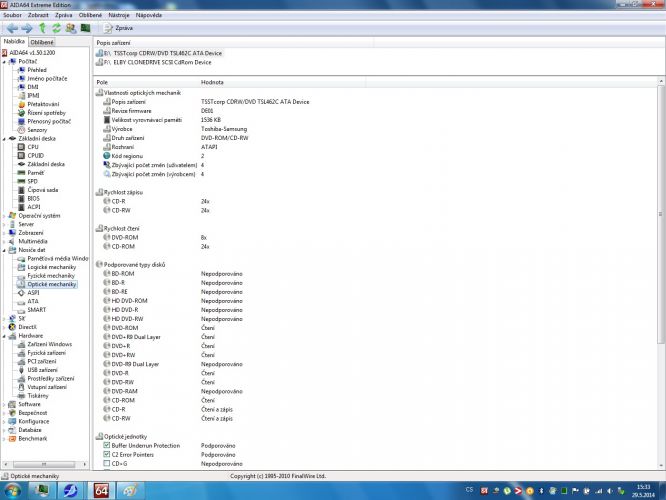The image size is (666, 500).
Task: Select the CPUID tree item
Action: click(35, 155)
